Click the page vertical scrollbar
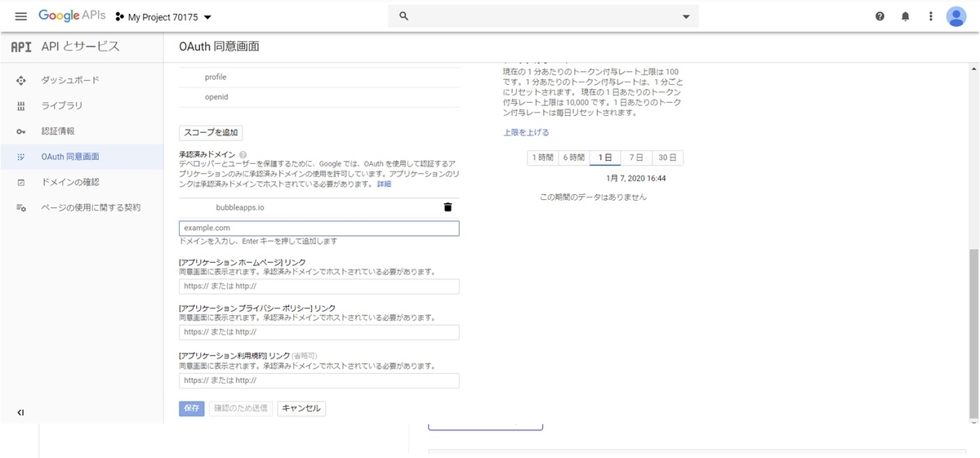This screenshot has height=458, width=980. 973,335
